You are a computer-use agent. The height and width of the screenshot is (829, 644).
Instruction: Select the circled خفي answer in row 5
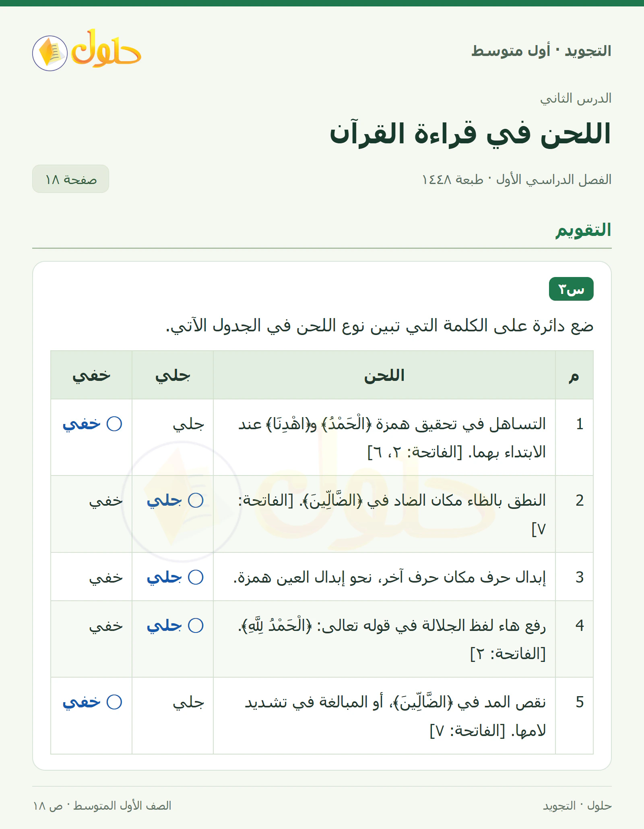coord(92,702)
